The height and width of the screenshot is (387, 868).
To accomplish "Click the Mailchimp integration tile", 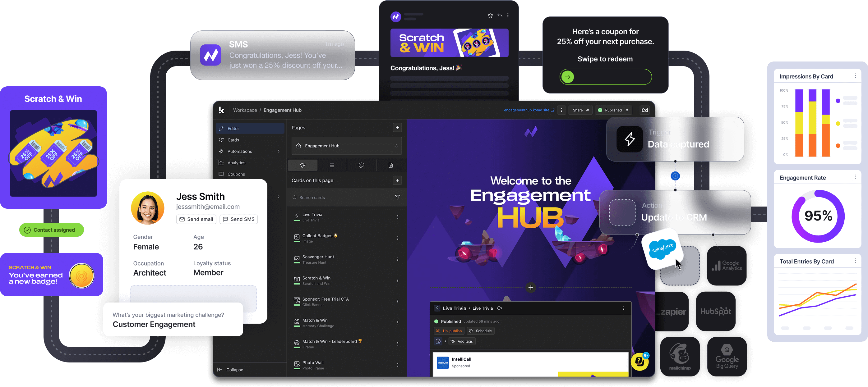I will 680,356.
